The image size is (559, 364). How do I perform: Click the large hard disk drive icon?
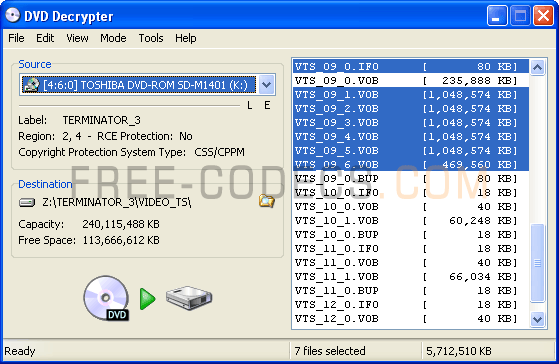189,298
